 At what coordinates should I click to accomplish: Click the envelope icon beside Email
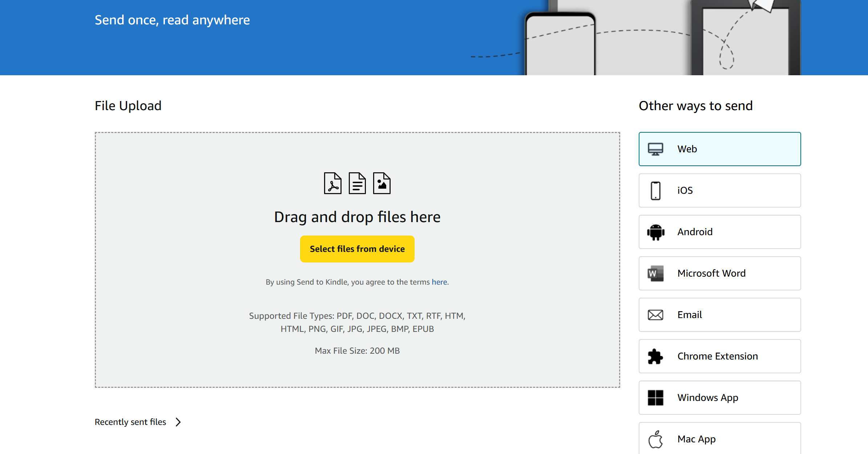[x=655, y=315]
